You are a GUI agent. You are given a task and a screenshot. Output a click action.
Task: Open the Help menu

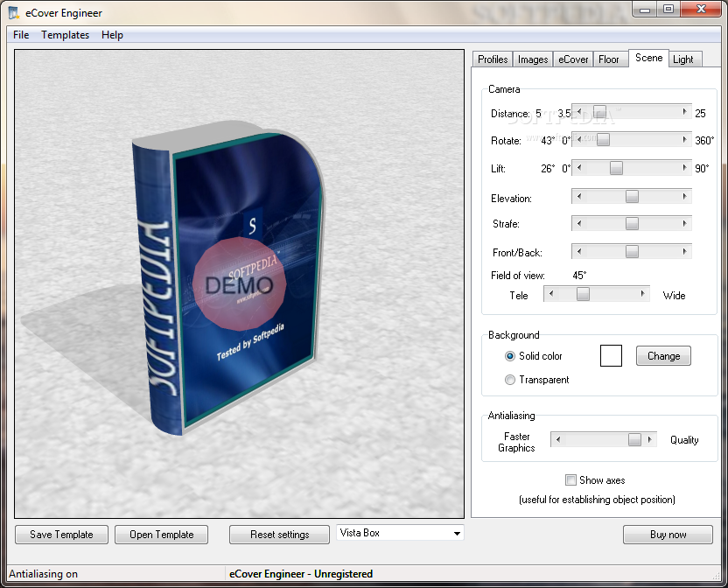click(112, 35)
